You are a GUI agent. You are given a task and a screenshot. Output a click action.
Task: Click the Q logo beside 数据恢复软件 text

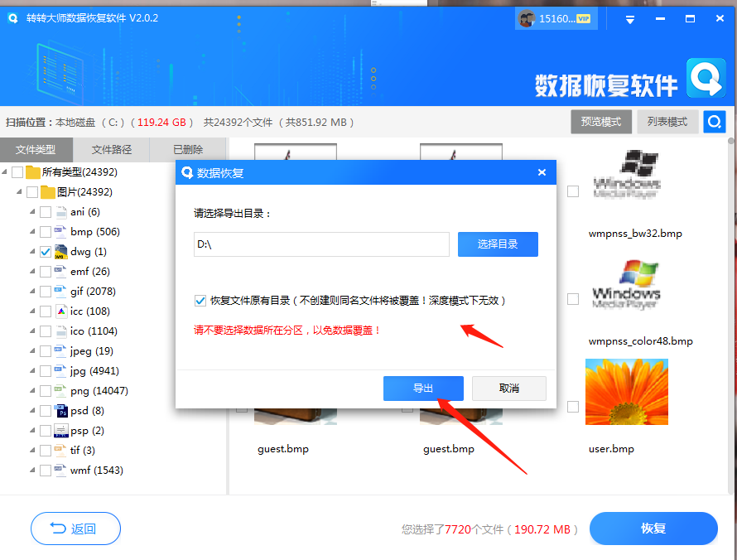point(706,80)
